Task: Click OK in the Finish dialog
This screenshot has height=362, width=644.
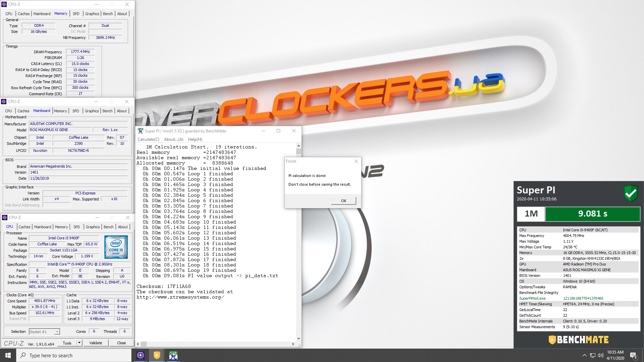Action: 343,201
